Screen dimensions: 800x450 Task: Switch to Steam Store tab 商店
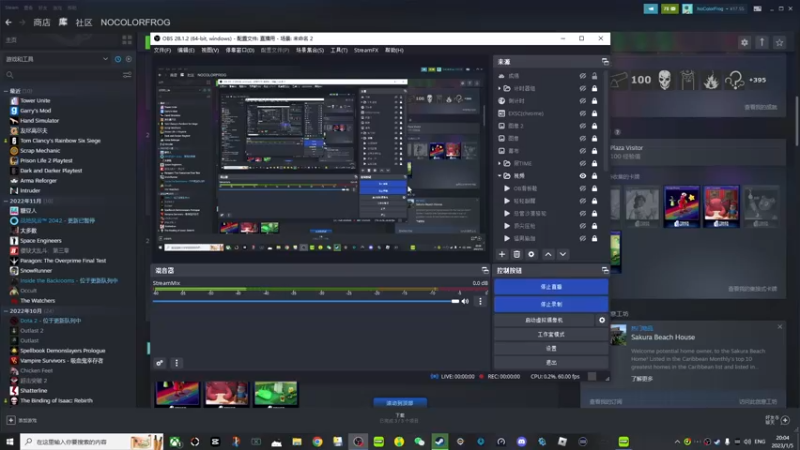coord(42,22)
